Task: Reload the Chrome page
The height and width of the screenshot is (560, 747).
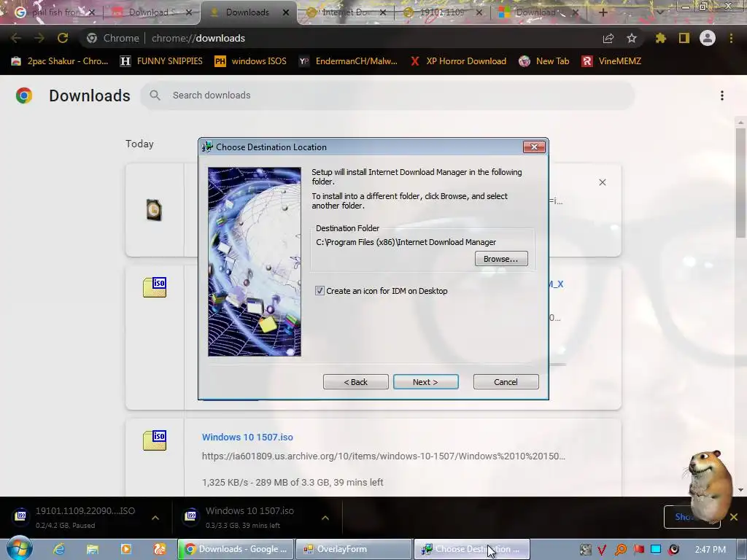Action: click(x=63, y=38)
